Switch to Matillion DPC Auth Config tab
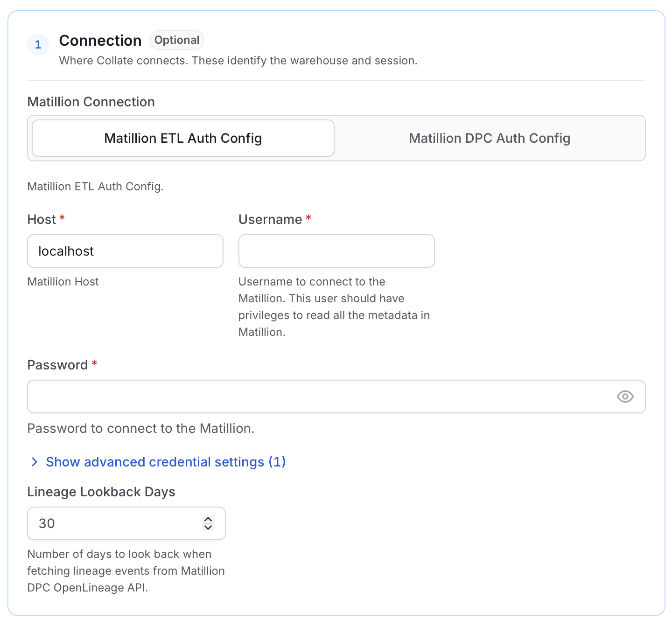 [x=490, y=138]
